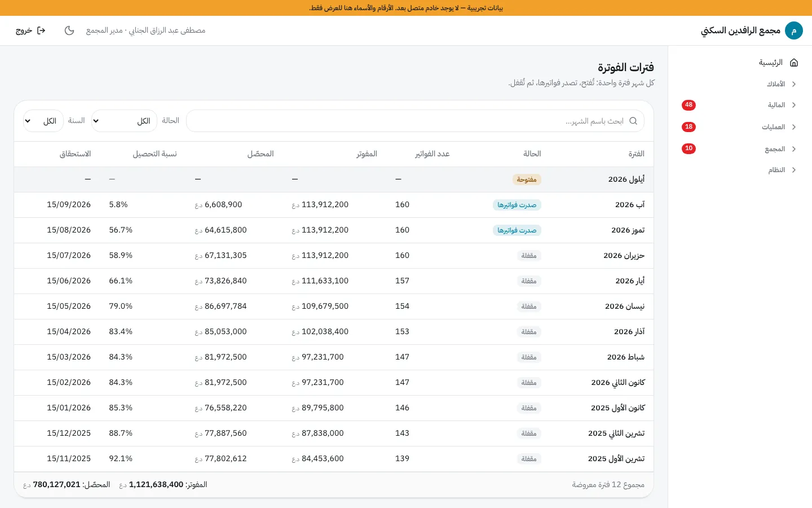Click the red 48 badge beside المالية
812x508 pixels.
pos(689,105)
